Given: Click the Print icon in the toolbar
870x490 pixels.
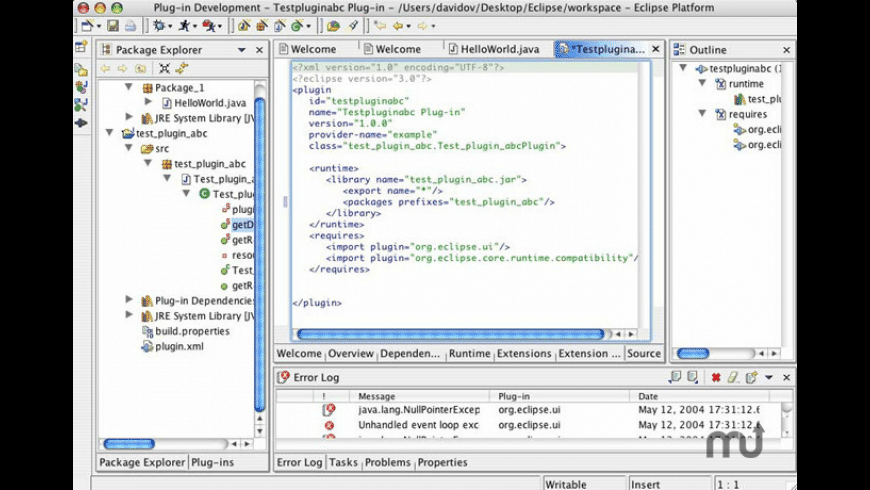Looking at the screenshot, I should pos(129,26).
